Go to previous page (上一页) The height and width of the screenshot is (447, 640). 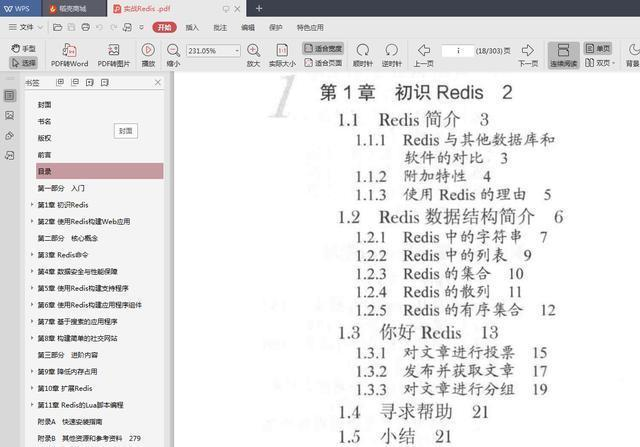click(424, 55)
